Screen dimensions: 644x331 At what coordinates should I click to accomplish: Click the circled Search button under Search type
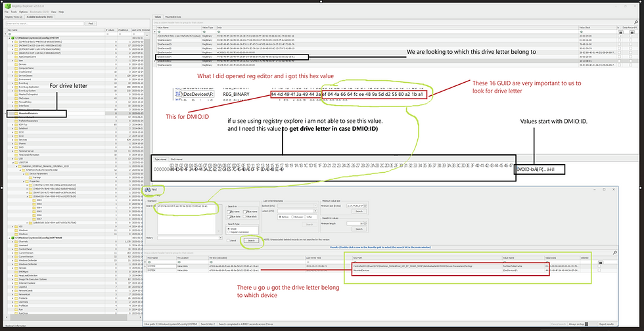[251, 240]
